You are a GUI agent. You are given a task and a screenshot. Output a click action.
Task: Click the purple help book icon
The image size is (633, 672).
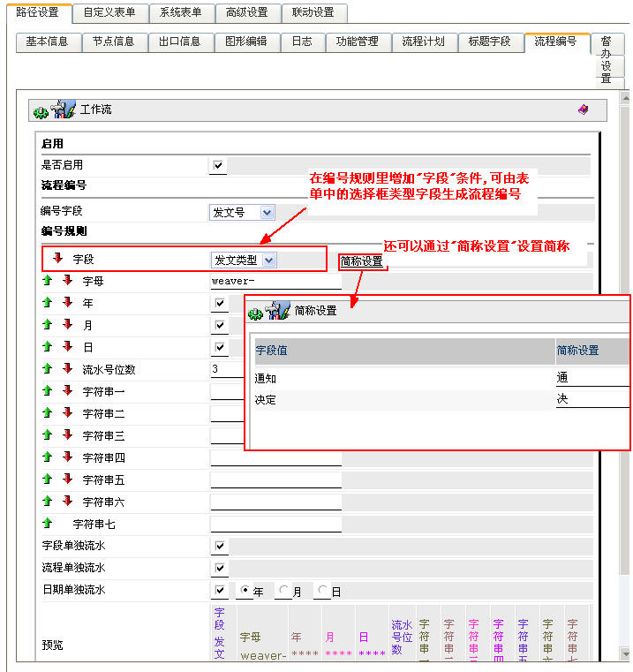pos(583,109)
